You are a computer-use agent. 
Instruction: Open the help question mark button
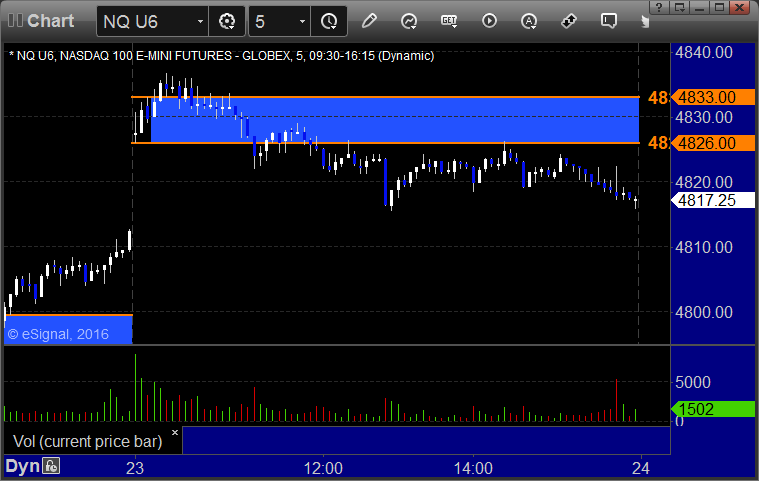(658, 7)
